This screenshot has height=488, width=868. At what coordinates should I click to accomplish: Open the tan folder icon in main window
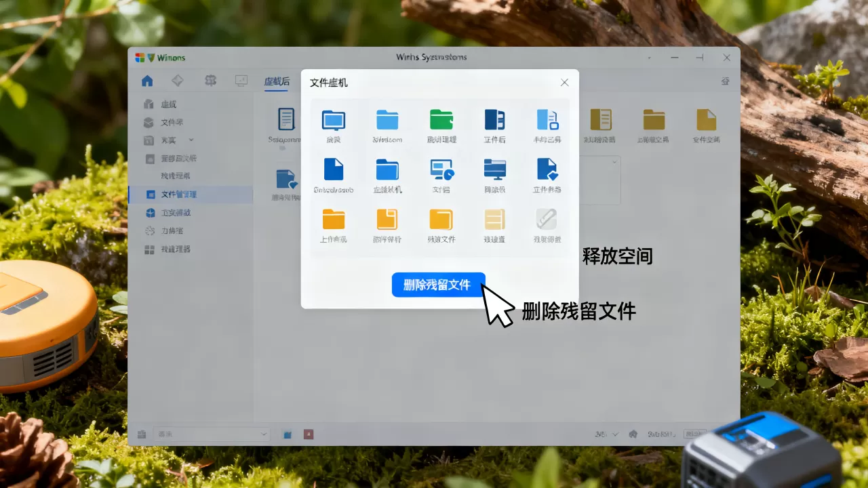pos(654,119)
